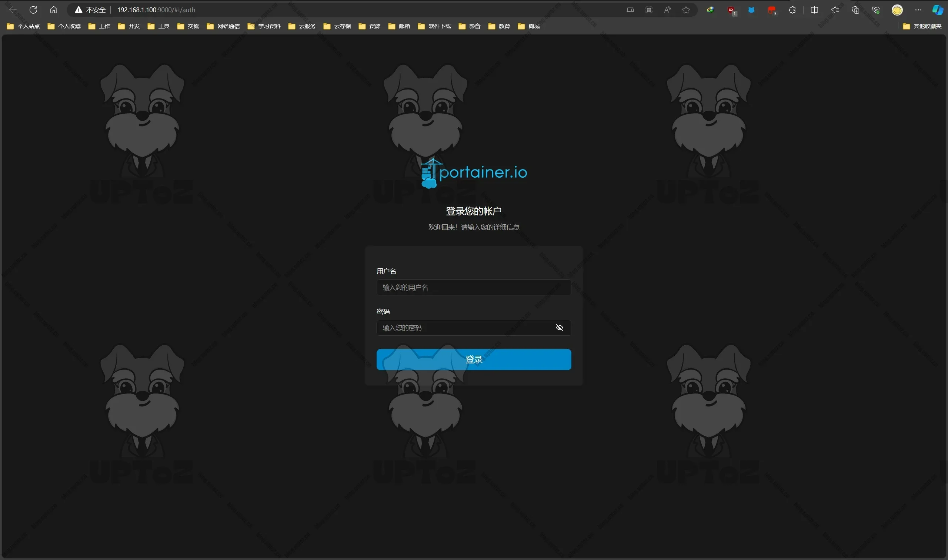Viewport: 948px width, 560px height.
Task: Reload the page with refresh icon
Action: 33,10
